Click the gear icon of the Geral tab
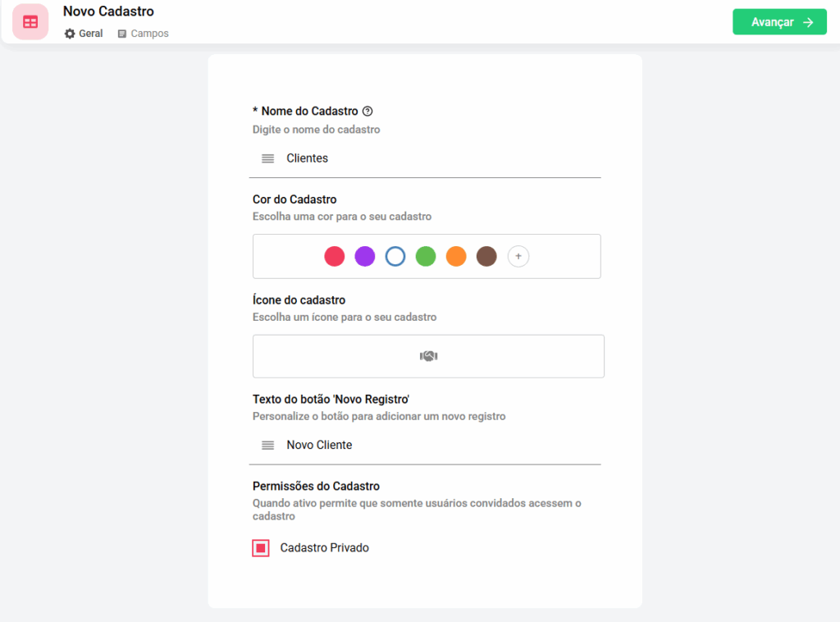 point(70,34)
